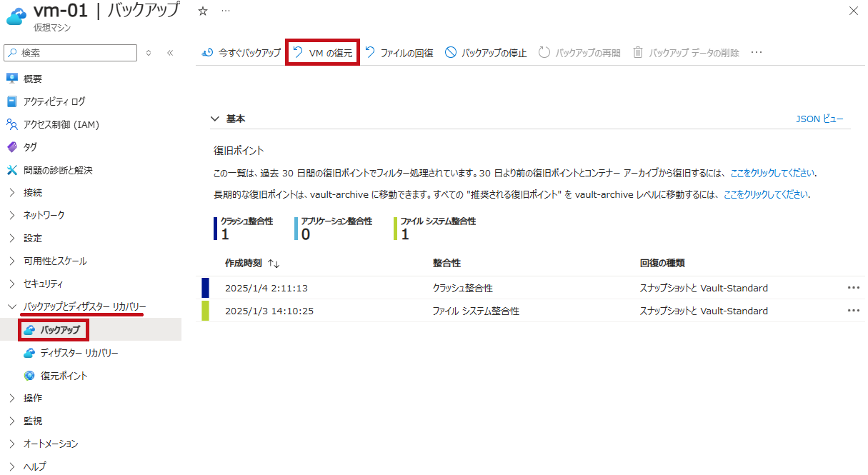Click the 回復の種類 column header

coord(663,264)
